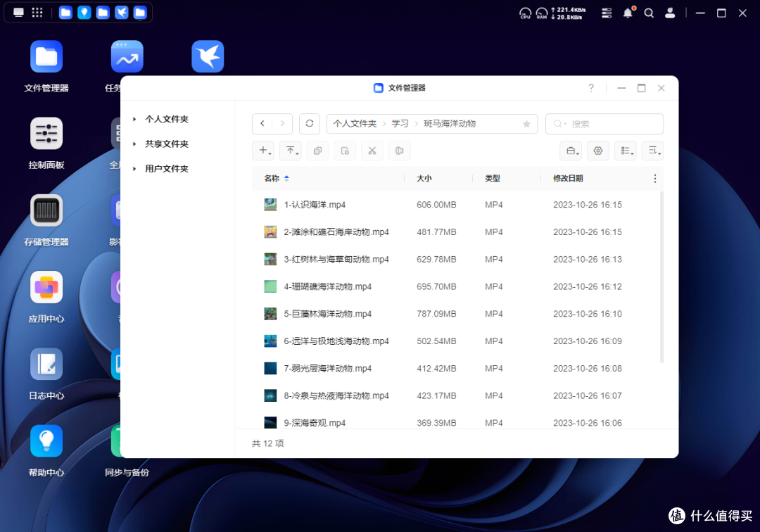760x532 pixels.
Task: Star the current folder as favorite
Action: (x=527, y=124)
